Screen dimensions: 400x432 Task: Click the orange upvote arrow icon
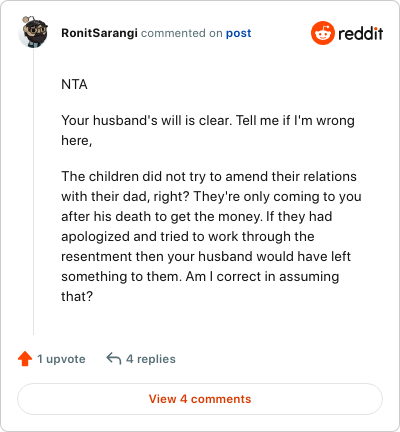point(25,359)
